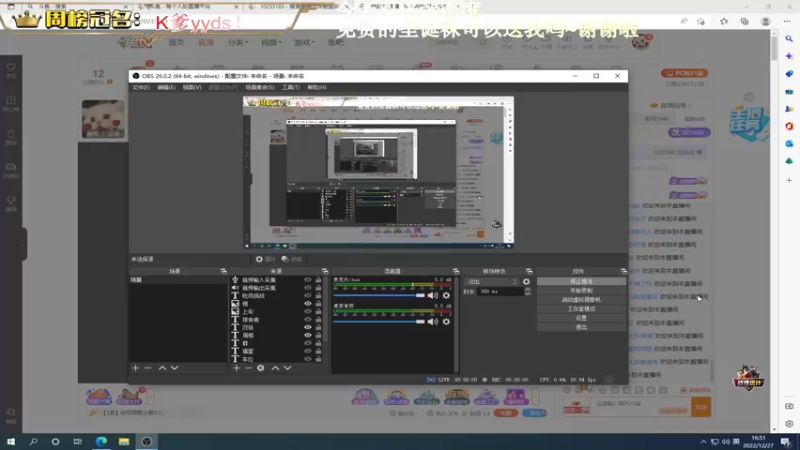Open 视图(V) menu in OBS
Screen dimensions: 800x450
(x=192, y=88)
